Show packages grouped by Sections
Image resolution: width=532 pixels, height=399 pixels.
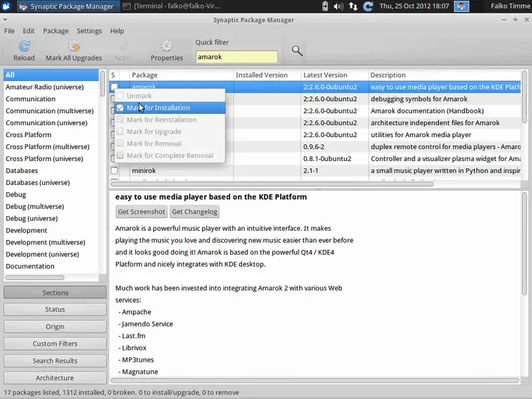pos(55,293)
